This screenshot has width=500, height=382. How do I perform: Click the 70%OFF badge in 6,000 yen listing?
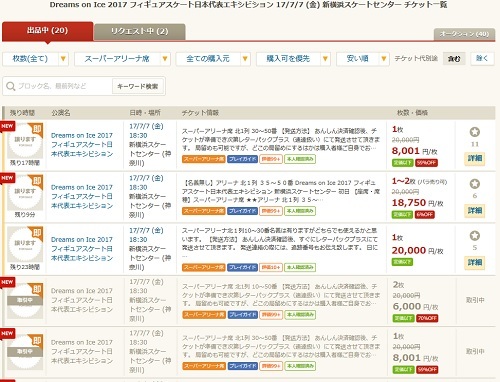click(x=427, y=318)
